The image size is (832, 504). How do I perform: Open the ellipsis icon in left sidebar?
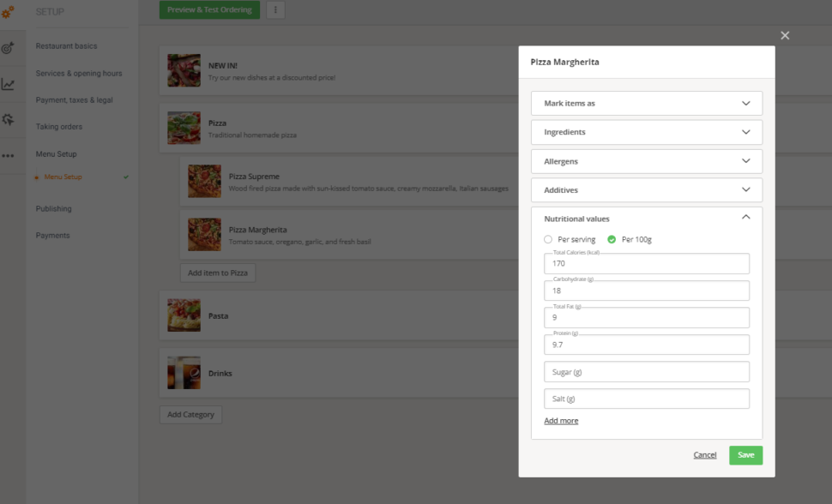[x=10, y=156]
